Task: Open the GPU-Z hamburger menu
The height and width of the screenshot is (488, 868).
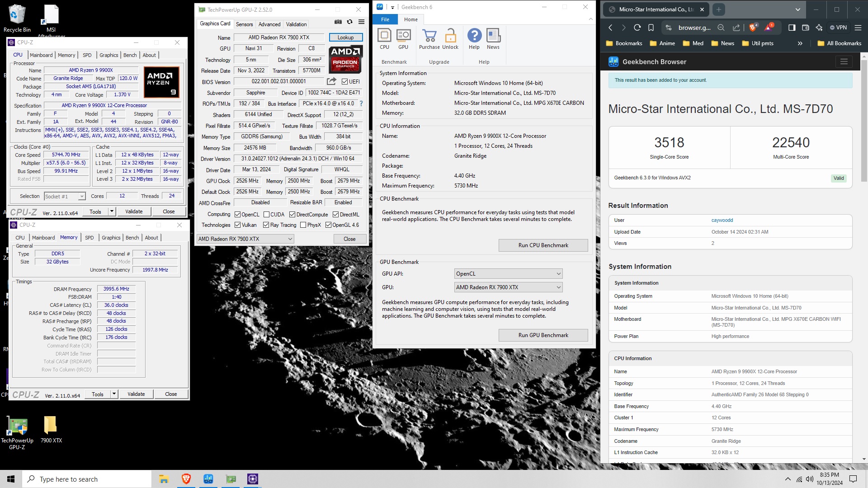Action: pos(362,22)
